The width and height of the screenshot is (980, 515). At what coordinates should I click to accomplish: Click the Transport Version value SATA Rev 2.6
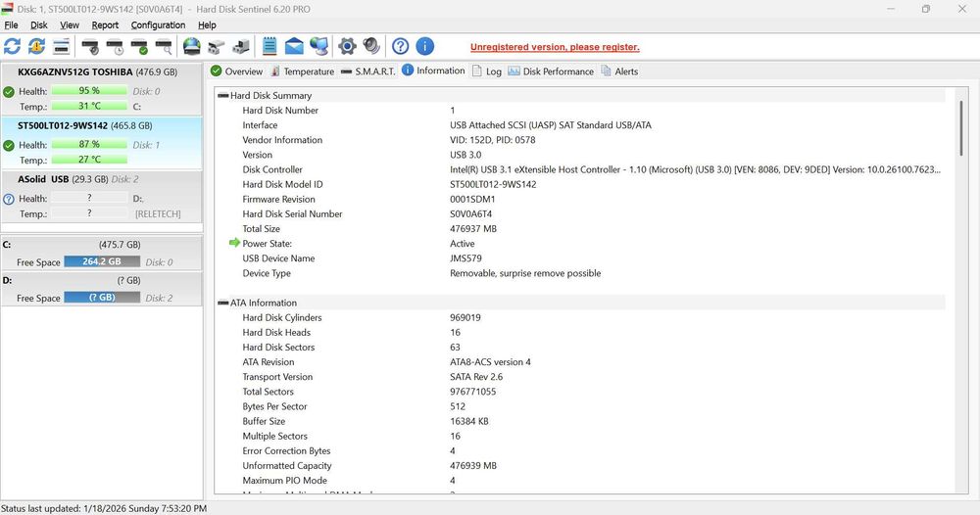click(x=476, y=377)
